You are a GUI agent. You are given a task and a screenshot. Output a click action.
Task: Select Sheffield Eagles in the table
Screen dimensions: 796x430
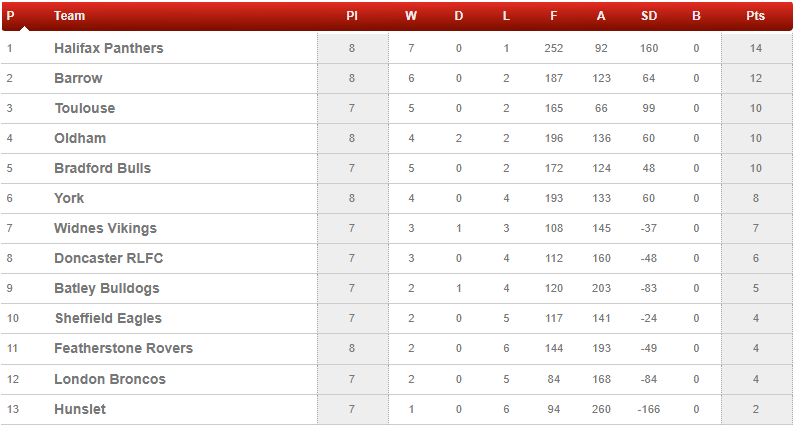point(108,318)
